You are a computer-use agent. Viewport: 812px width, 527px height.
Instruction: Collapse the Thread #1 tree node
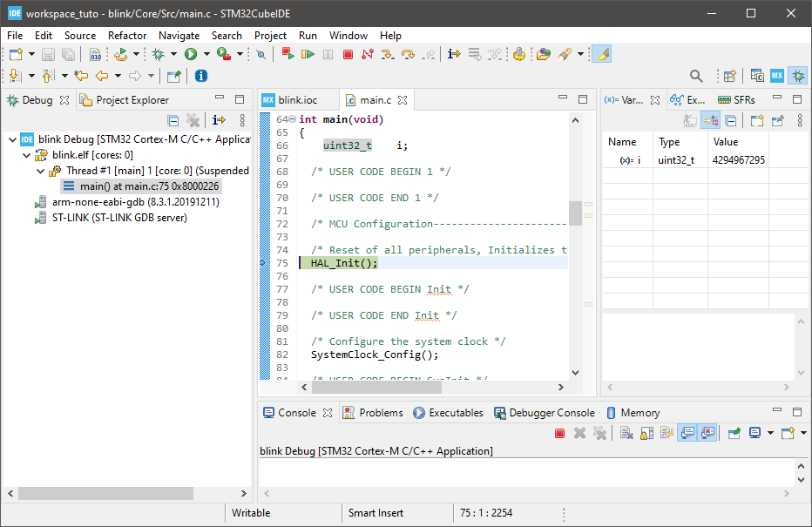pos(40,171)
